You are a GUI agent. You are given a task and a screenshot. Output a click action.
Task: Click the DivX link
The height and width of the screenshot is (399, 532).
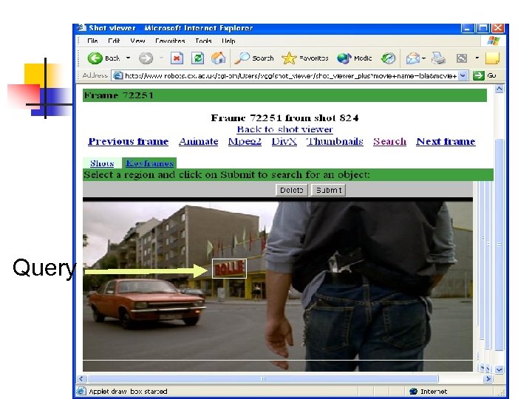coord(284,141)
